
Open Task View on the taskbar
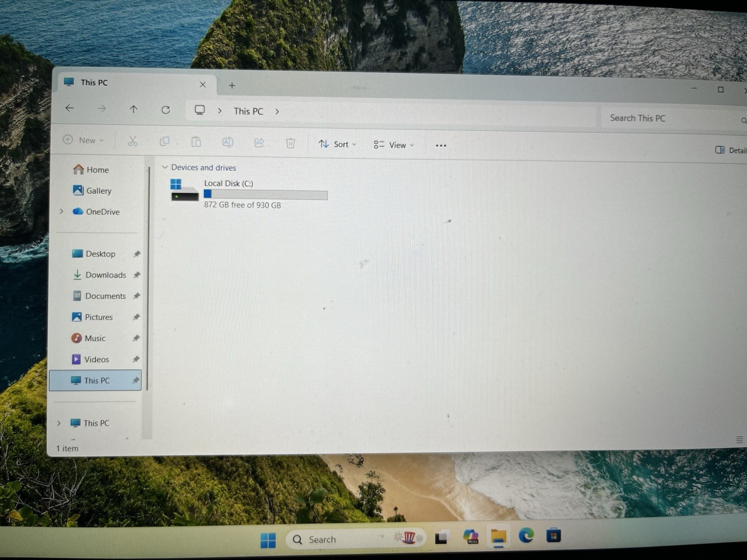pyautogui.click(x=442, y=538)
